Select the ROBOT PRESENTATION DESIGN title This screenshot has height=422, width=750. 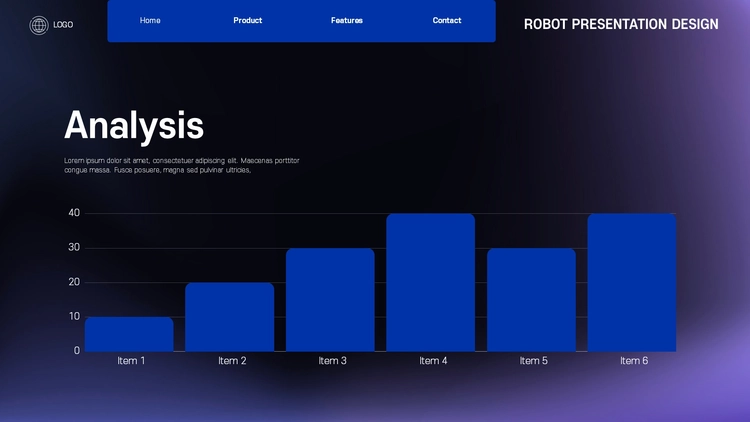pyautogui.click(x=621, y=24)
